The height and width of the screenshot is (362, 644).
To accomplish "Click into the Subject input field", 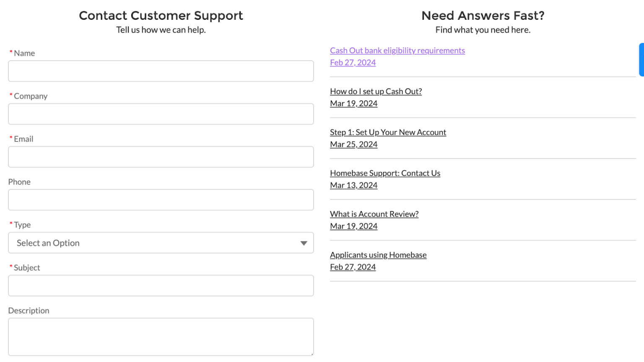I will [161, 285].
